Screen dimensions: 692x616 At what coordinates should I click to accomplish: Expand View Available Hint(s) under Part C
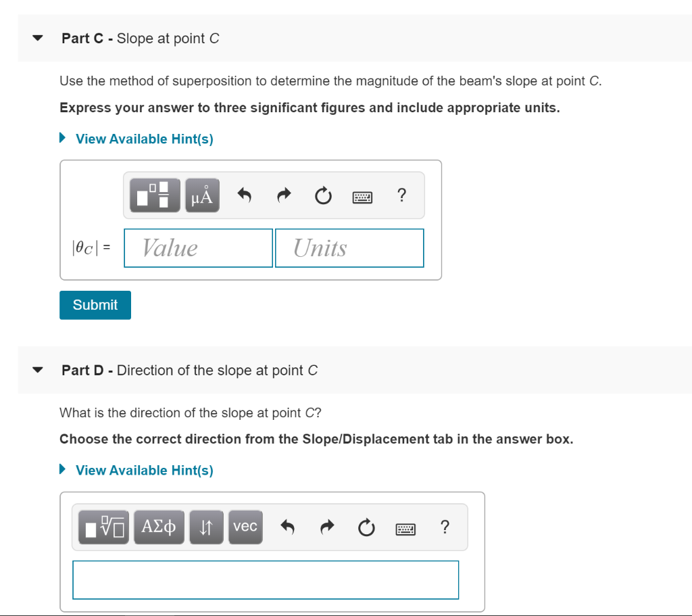(144, 139)
